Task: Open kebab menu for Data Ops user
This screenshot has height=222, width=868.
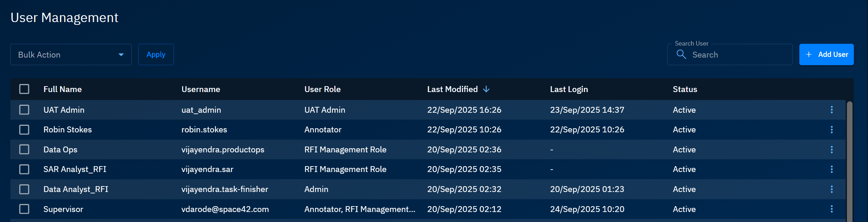Action: coord(831,150)
